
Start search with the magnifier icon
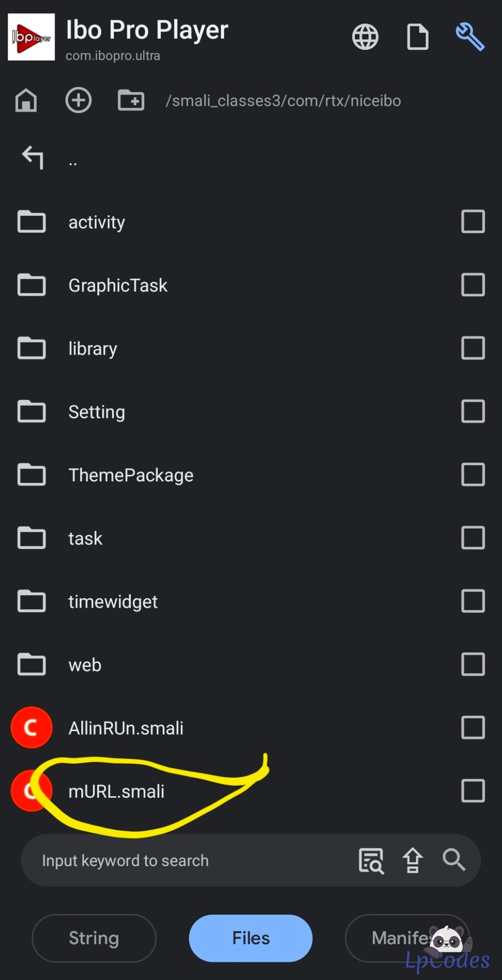tap(454, 860)
